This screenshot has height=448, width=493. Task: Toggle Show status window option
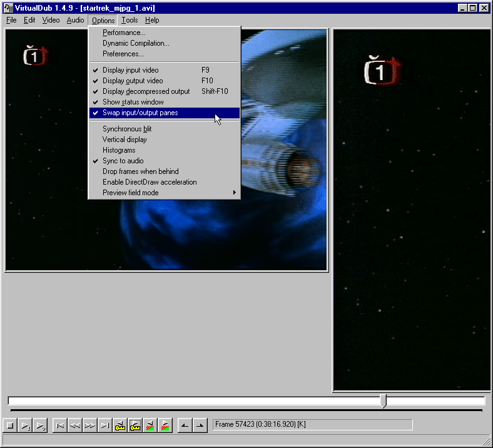[165, 102]
